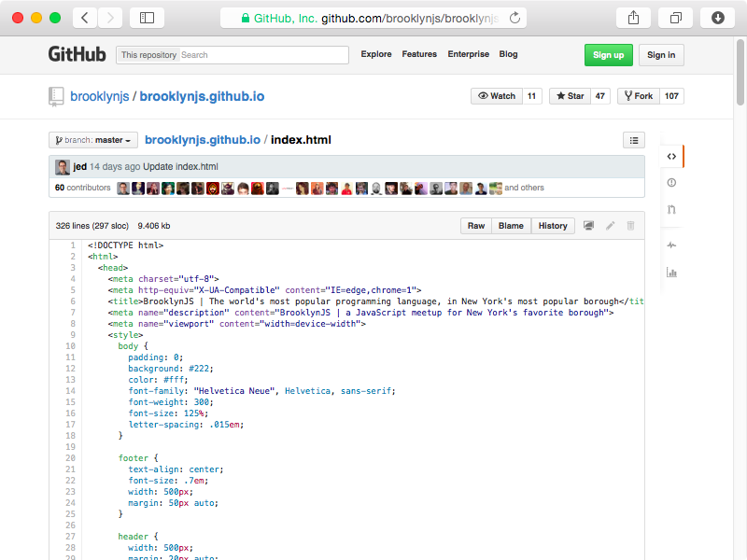Screen dimensions: 747x560
Task: Open the Issues icon in the sidebar
Action: point(671,182)
